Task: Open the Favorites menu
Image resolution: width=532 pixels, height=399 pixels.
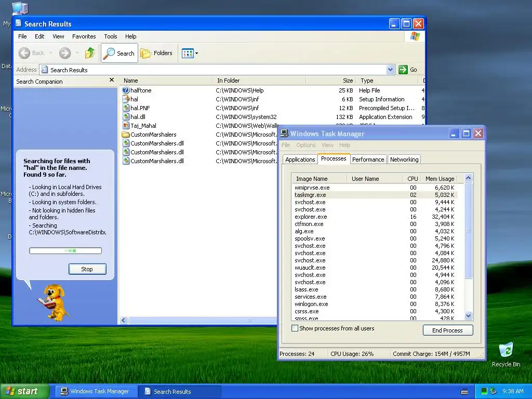Action: click(x=84, y=36)
